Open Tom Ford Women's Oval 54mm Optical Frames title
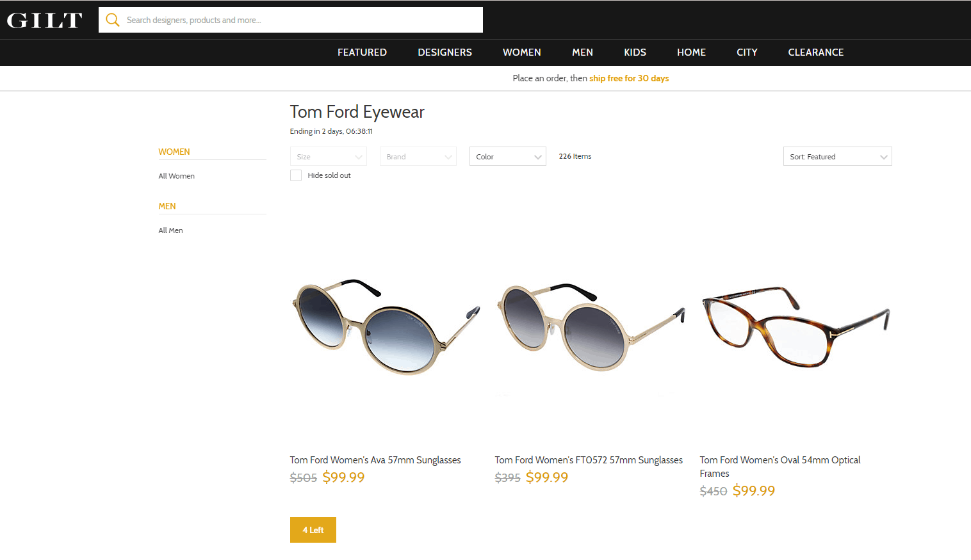 click(x=780, y=467)
